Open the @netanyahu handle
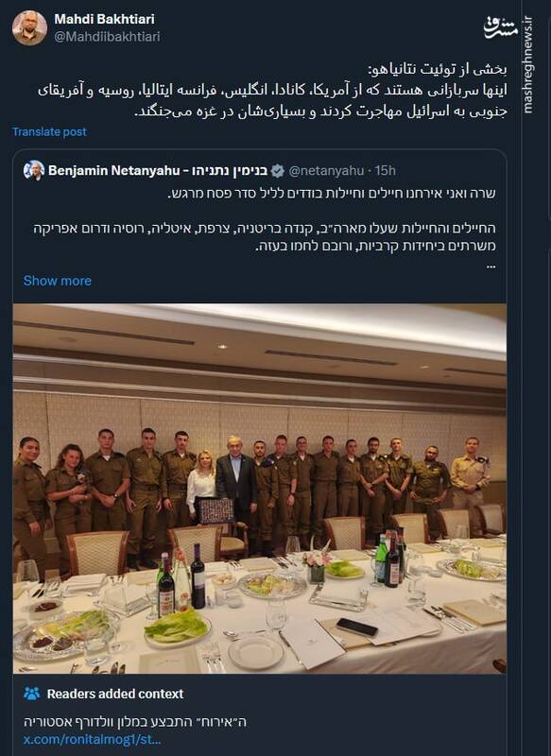 (x=326, y=171)
